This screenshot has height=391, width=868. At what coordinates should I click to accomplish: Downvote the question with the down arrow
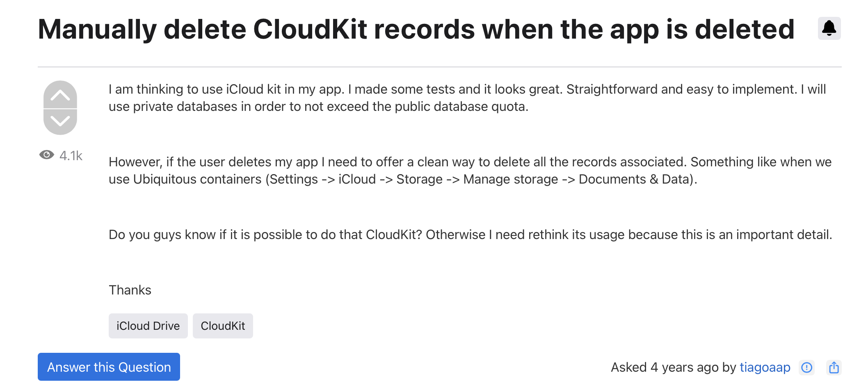[60, 121]
